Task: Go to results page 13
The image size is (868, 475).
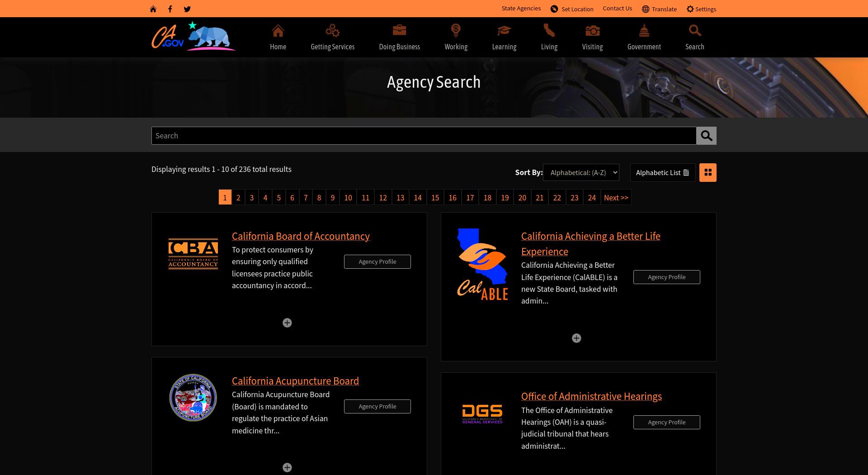Action: 400,197
